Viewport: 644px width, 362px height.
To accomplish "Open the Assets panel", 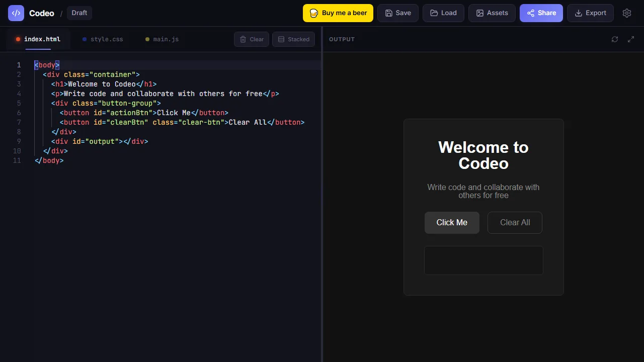I will coord(492,13).
